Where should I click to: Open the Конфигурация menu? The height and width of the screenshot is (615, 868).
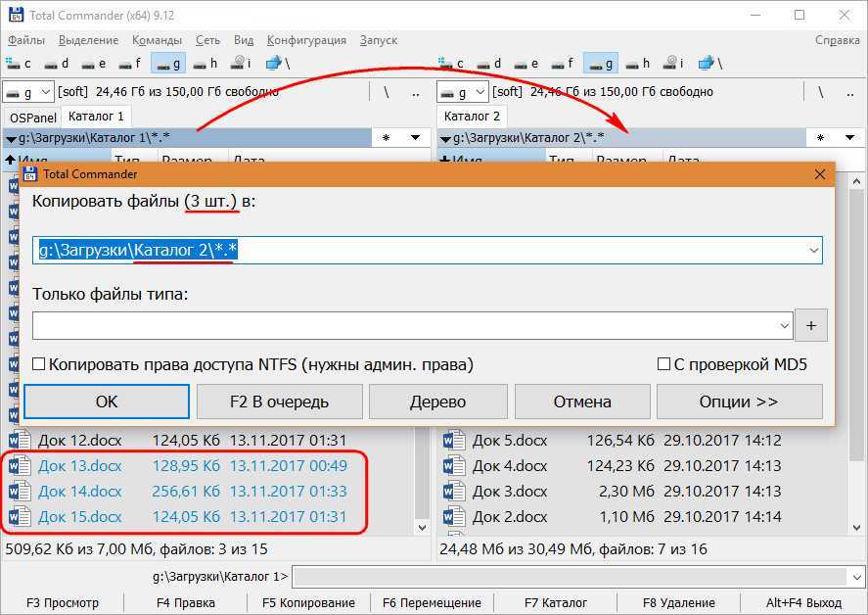(306, 40)
